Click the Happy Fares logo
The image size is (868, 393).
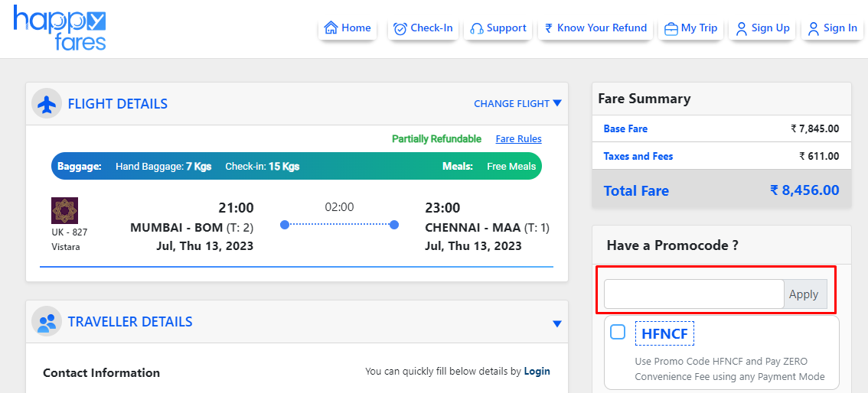tap(60, 28)
